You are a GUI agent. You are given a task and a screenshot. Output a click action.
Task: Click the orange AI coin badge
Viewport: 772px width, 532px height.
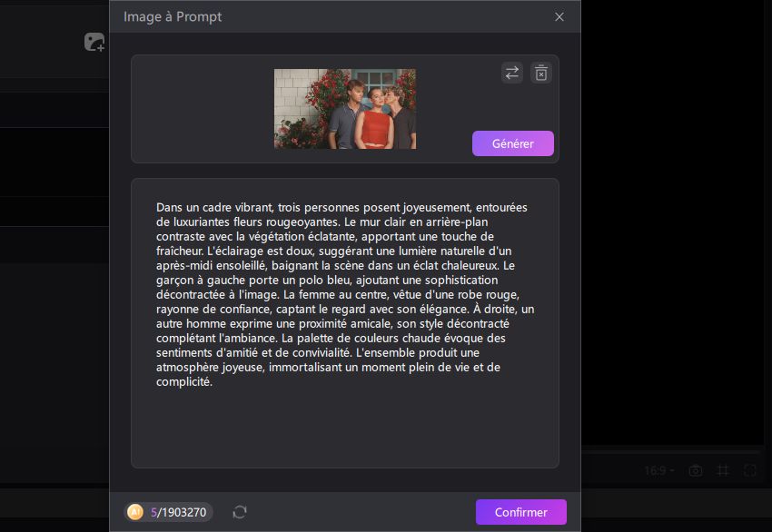click(x=136, y=512)
